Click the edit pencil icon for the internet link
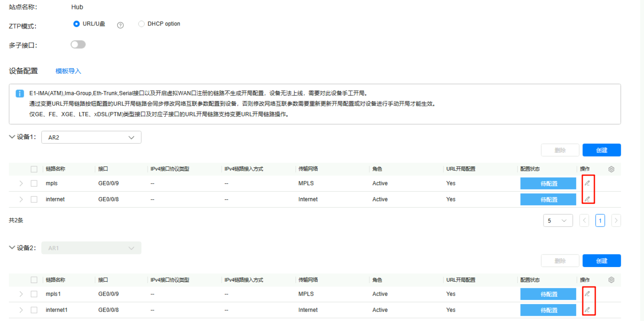The height and width of the screenshot is (321, 644). pos(587,199)
